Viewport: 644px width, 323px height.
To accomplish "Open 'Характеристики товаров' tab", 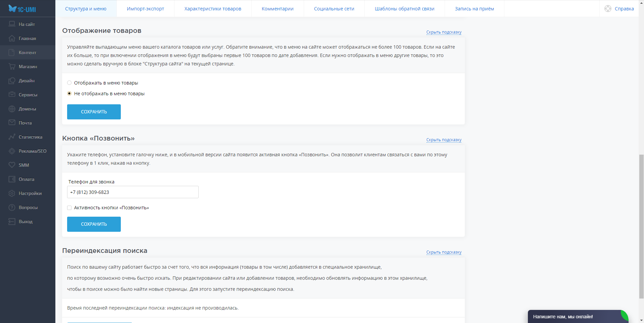I will point(213,9).
